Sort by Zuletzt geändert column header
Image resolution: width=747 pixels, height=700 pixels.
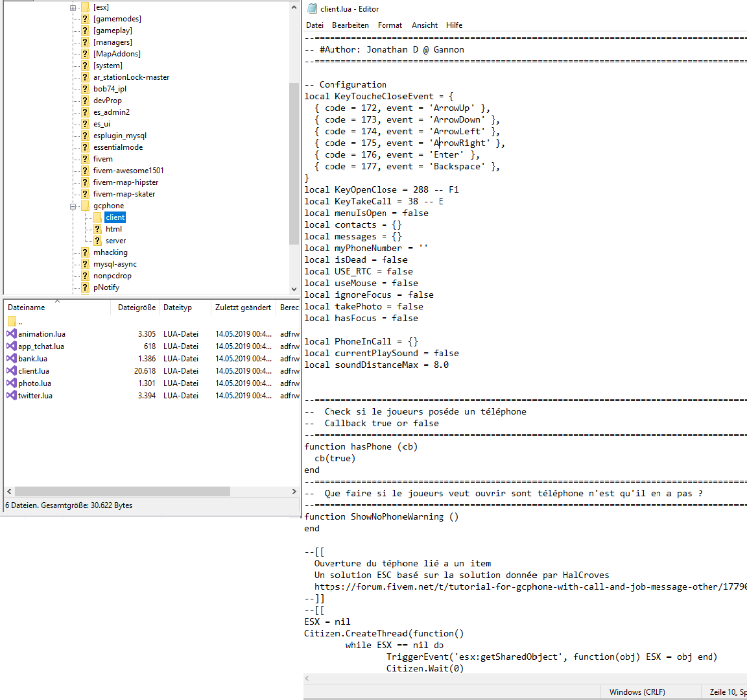243,308
